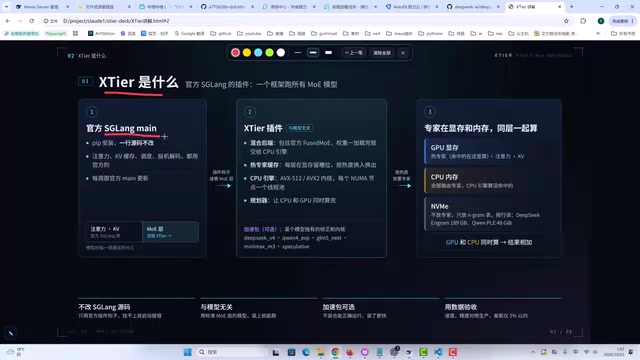The height and width of the screenshot is (360, 640).
Task: Expand the youtube bookmarks folder
Action: (x=249, y=33)
